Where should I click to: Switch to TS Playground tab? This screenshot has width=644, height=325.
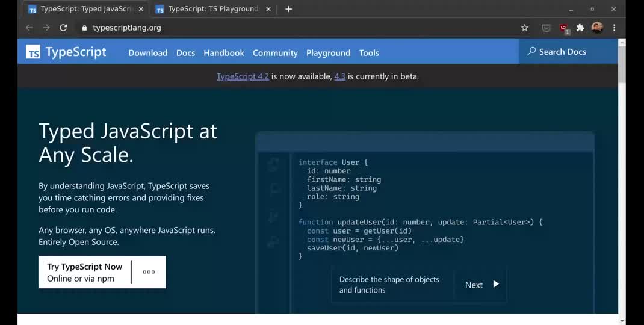(213, 9)
